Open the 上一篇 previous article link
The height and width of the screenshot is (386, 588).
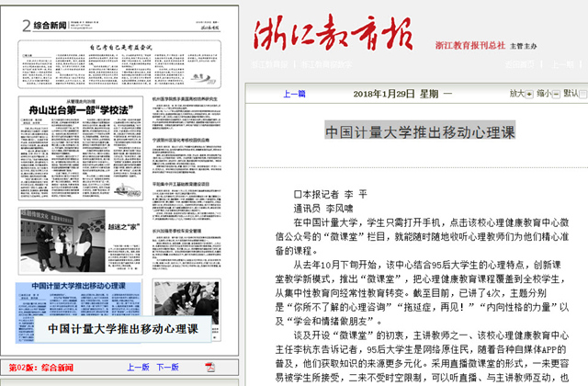294,94
